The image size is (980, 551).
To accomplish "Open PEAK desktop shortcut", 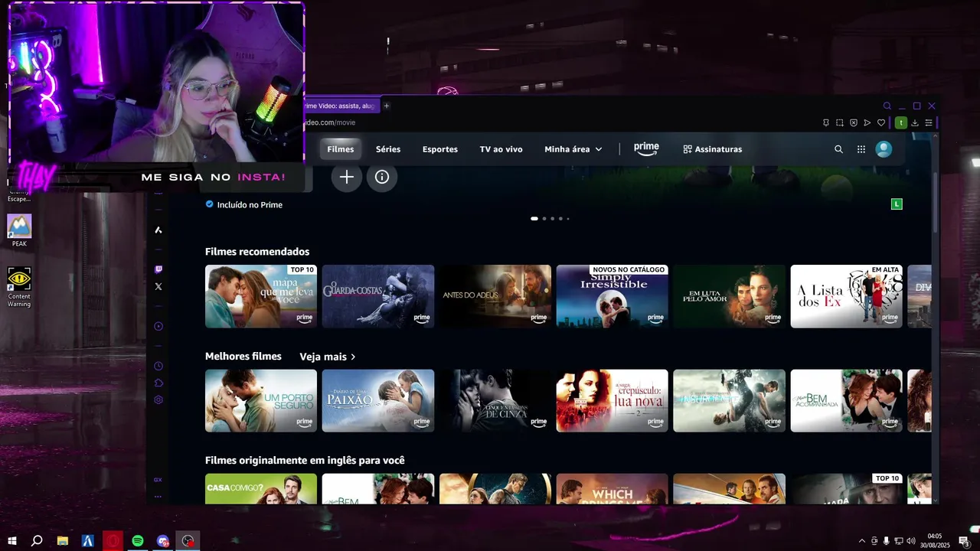I will [19, 230].
